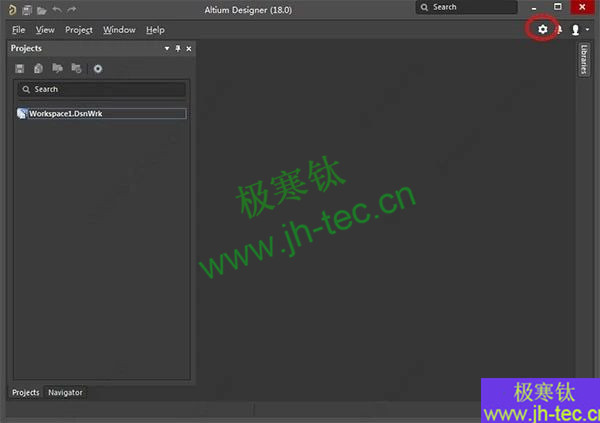Click the Save All icon in title bar
The height and width of the screenshot is (423, 600).
(27, 10)
